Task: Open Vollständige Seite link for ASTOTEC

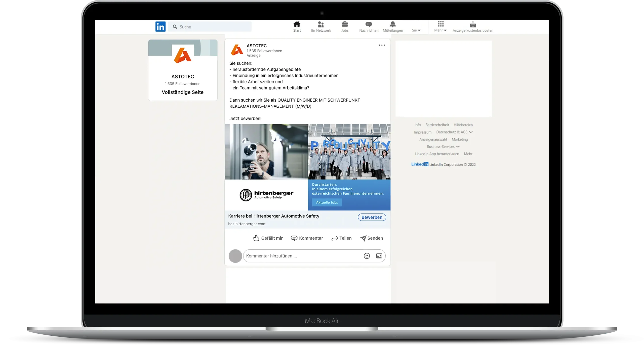Action: tap(182, 92)
